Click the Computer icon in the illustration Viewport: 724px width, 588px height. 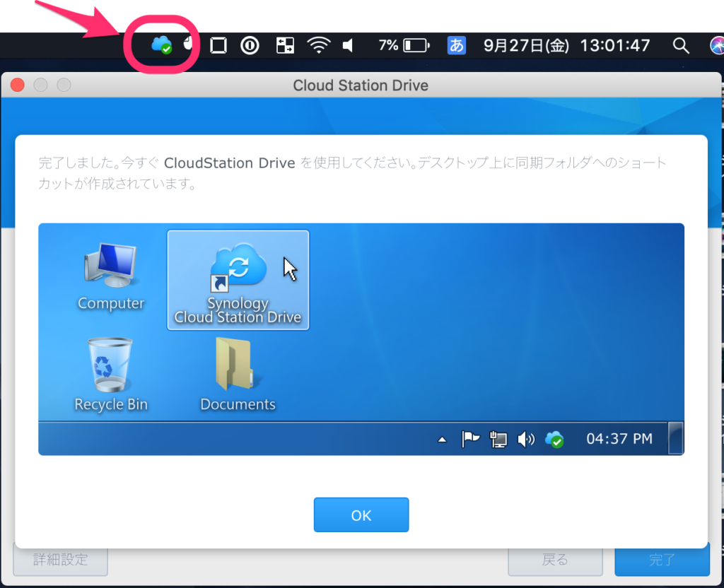110,266
